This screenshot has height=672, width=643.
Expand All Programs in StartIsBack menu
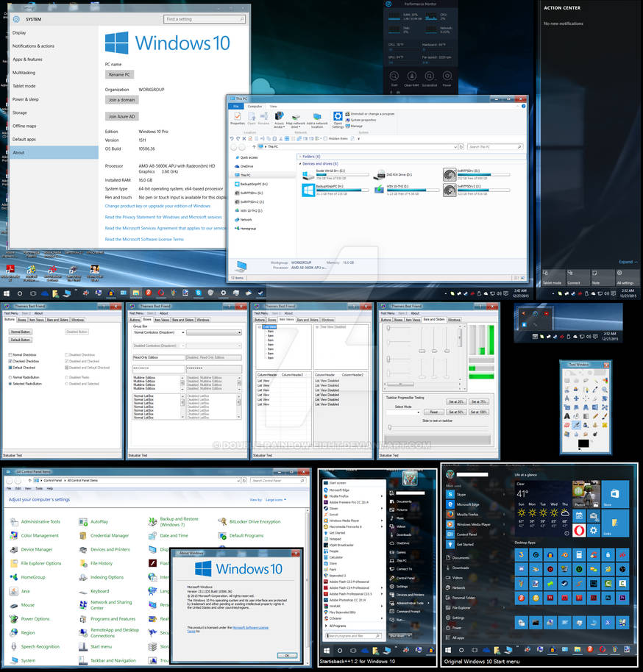(335, 626)
